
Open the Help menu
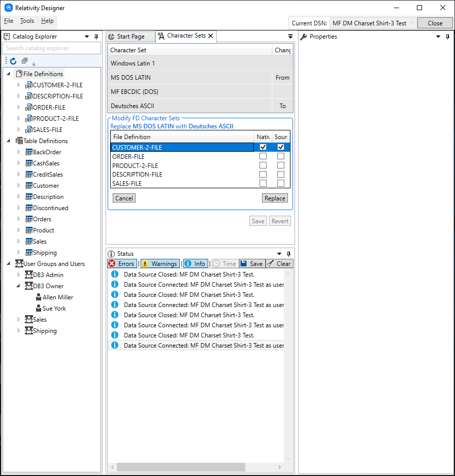click(x=47, y=21)
